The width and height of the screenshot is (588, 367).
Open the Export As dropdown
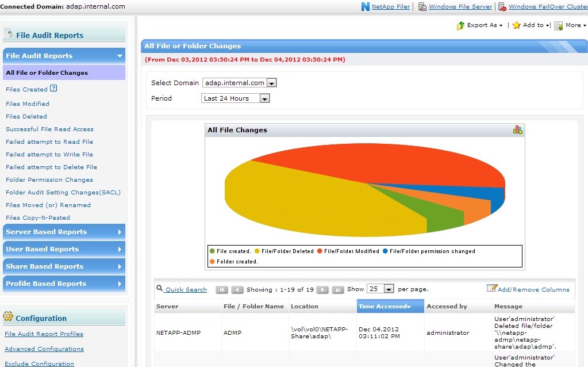[480, 25]
